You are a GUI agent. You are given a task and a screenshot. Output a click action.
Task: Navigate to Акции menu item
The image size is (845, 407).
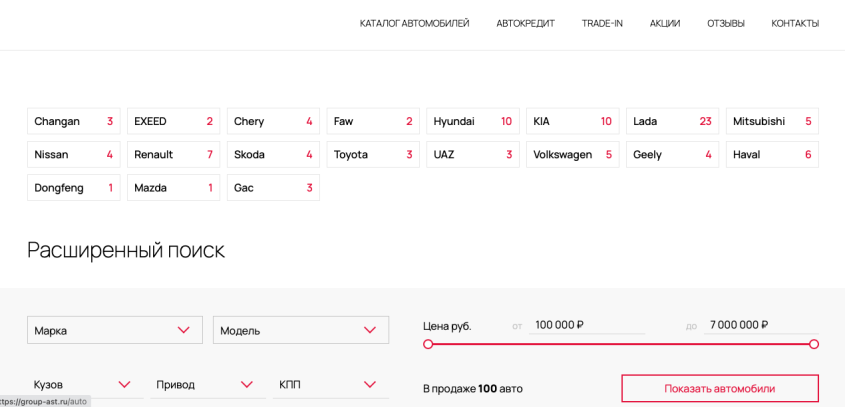(x=665, y=24)
